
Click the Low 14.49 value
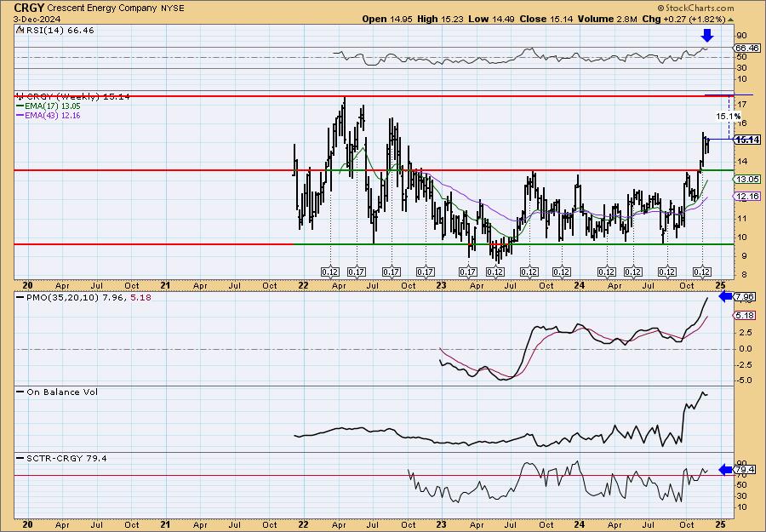click(491, 19)
